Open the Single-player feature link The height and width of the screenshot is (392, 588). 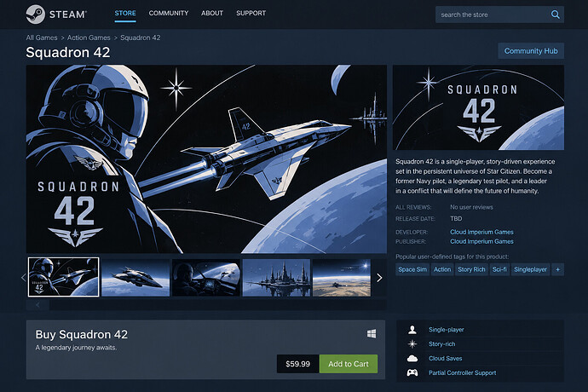click(x=447, y=330)
